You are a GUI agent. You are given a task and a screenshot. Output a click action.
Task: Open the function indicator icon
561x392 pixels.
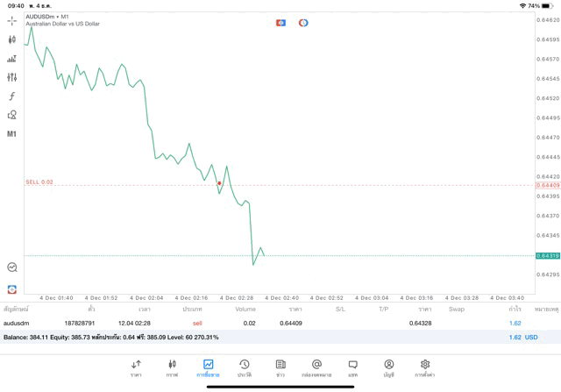tap(11, 96)
